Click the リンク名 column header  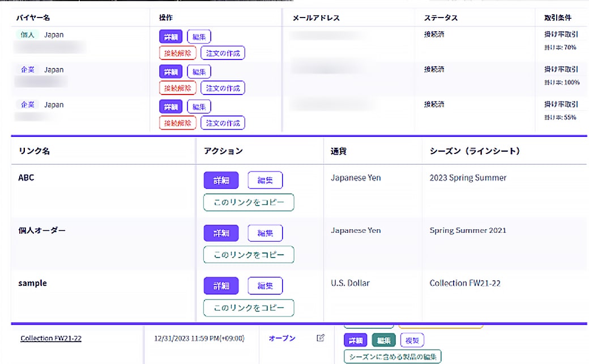click(34, 151)
